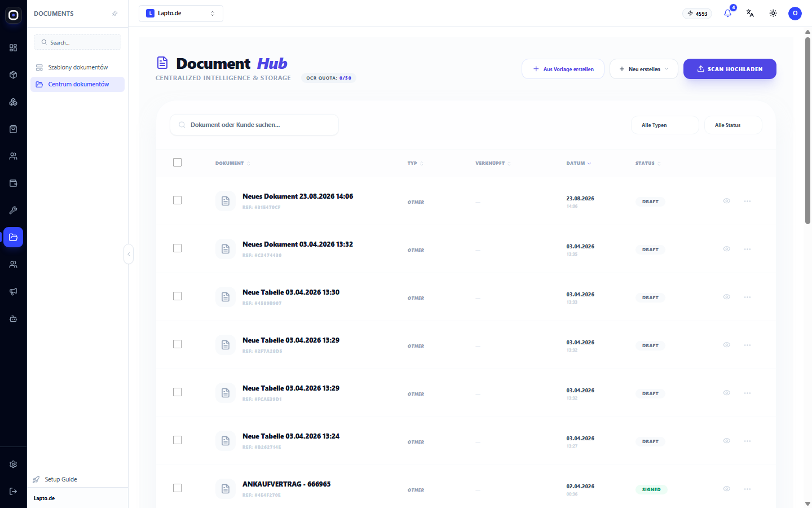Pin the Documents sidebar panel

coord(115,14)
